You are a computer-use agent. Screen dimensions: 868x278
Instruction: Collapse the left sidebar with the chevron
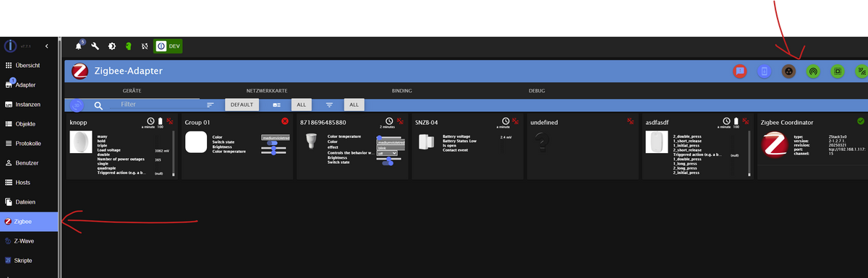click(x=46, y=46)
